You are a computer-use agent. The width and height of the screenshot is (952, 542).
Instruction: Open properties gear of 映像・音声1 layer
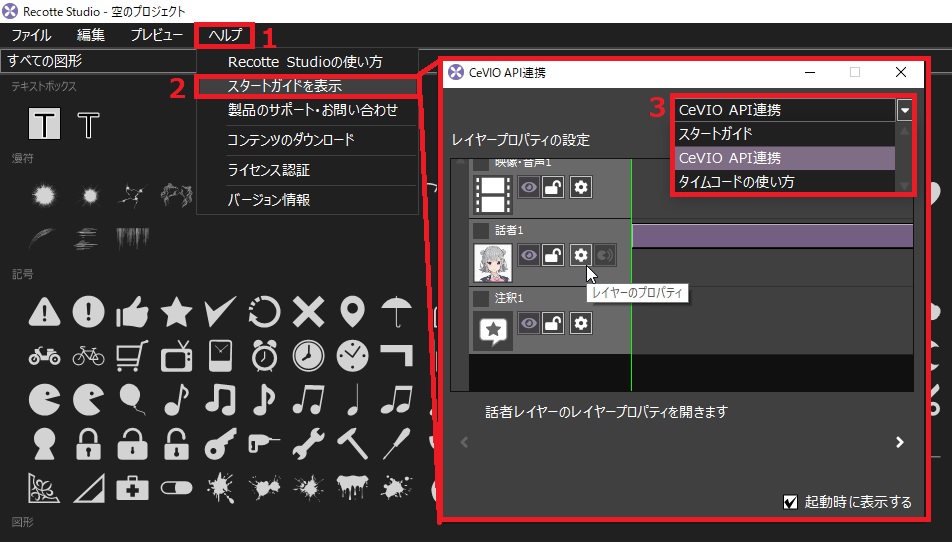pos(580,187)
